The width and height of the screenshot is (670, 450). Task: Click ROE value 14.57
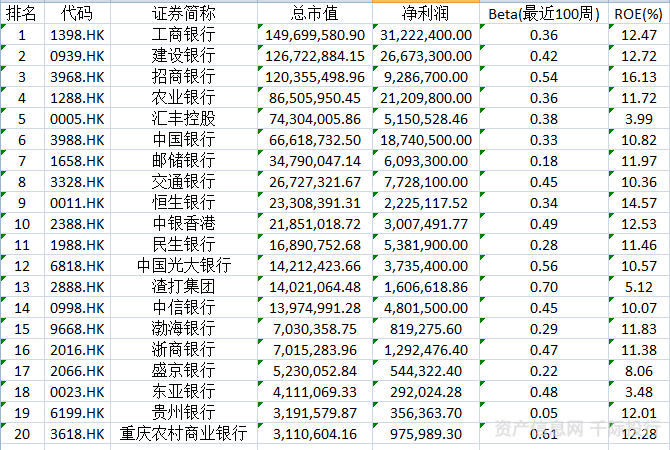[x=639, y=203]
